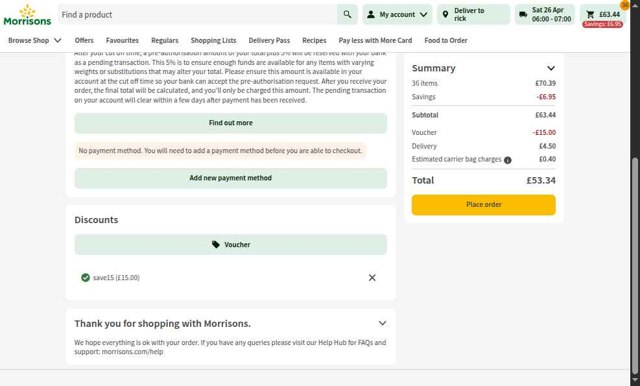Image resolution: width=640 pixels, height=386 pixels.
Task: Click Deliver to rick button
Action: click(x=473, y=14)
